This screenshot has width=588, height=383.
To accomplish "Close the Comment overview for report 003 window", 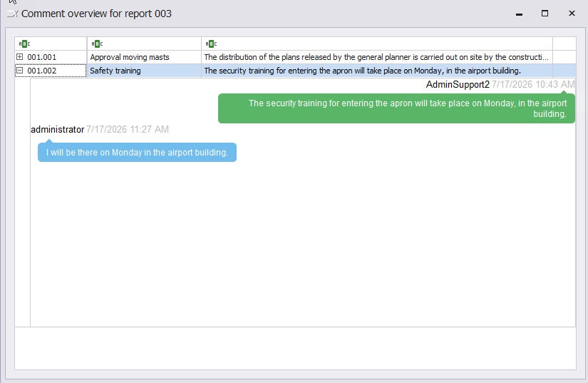I will (x=572, y=14).
